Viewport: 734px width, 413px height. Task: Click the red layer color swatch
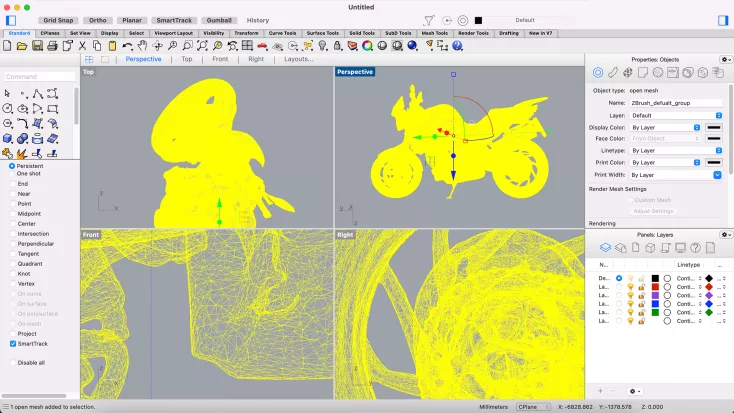[x=655, y=287]
